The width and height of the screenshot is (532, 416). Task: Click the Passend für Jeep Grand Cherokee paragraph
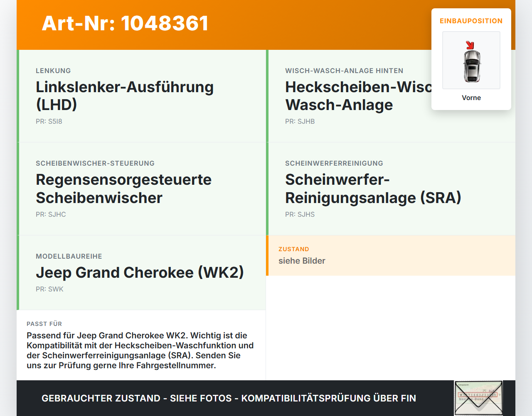pos(140,350)
